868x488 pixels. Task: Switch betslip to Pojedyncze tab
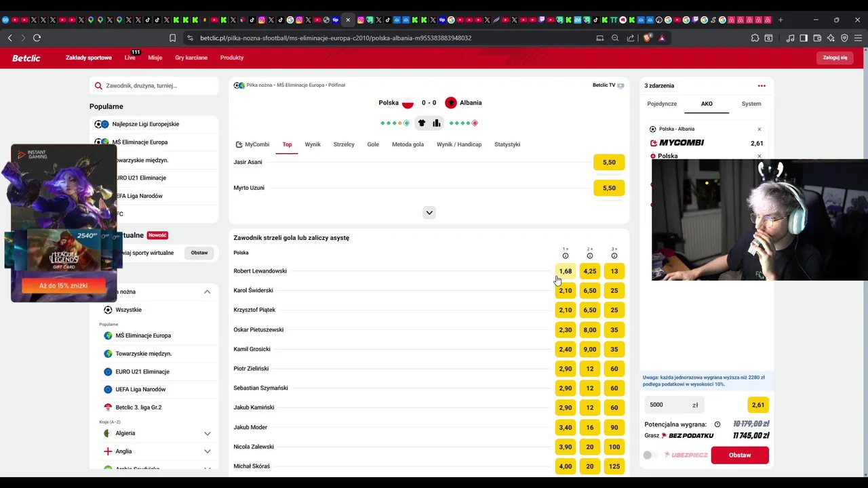pos(662,104)
